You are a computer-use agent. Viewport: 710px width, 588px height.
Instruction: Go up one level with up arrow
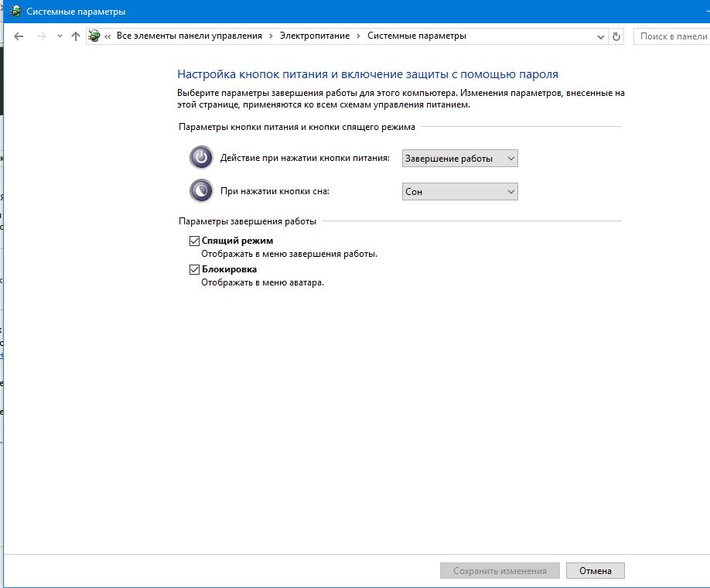click(x=76, y=36)
